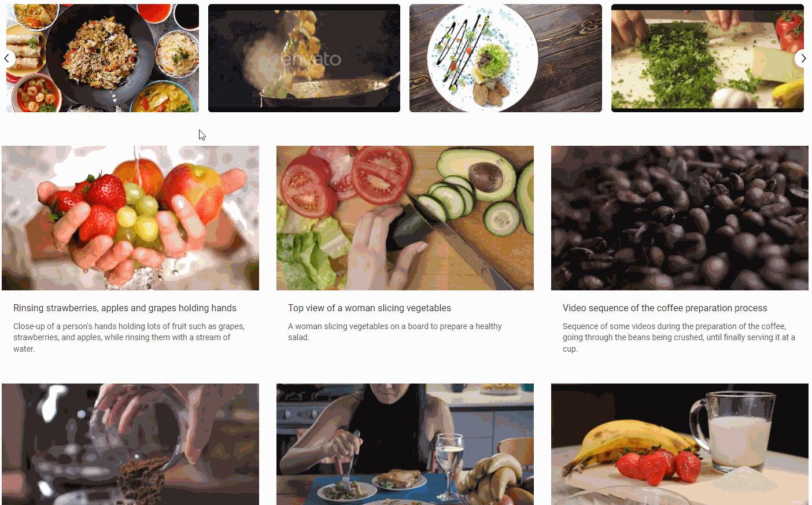Click description about rinsing fruit with water stream
Viewport: 812px width, 505px height.
coord(130,337)
